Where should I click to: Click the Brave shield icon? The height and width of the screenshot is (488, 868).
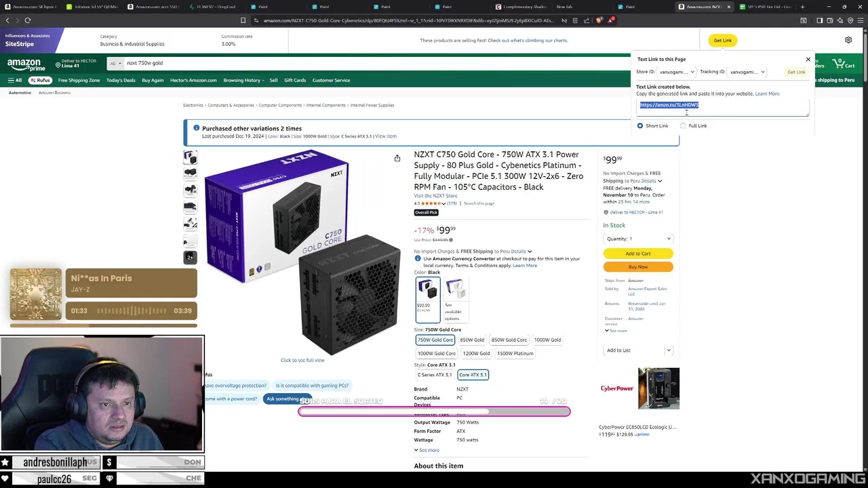click(x=599, y=20)
